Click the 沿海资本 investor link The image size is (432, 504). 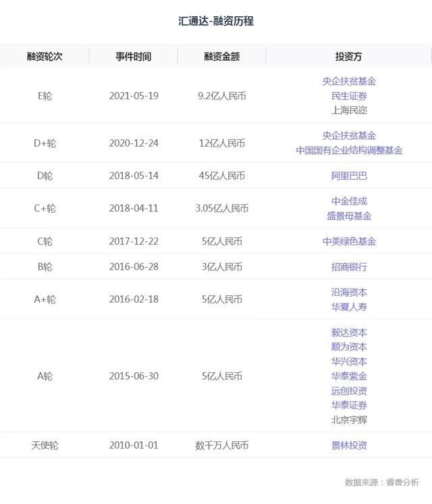[x=349, y=293]
